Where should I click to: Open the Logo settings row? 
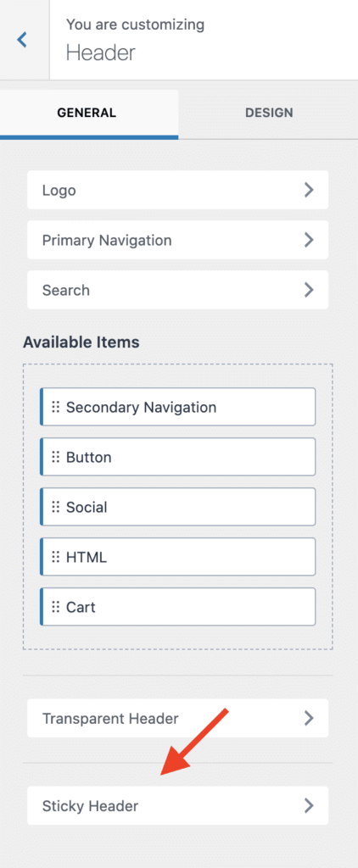point(178,190)
